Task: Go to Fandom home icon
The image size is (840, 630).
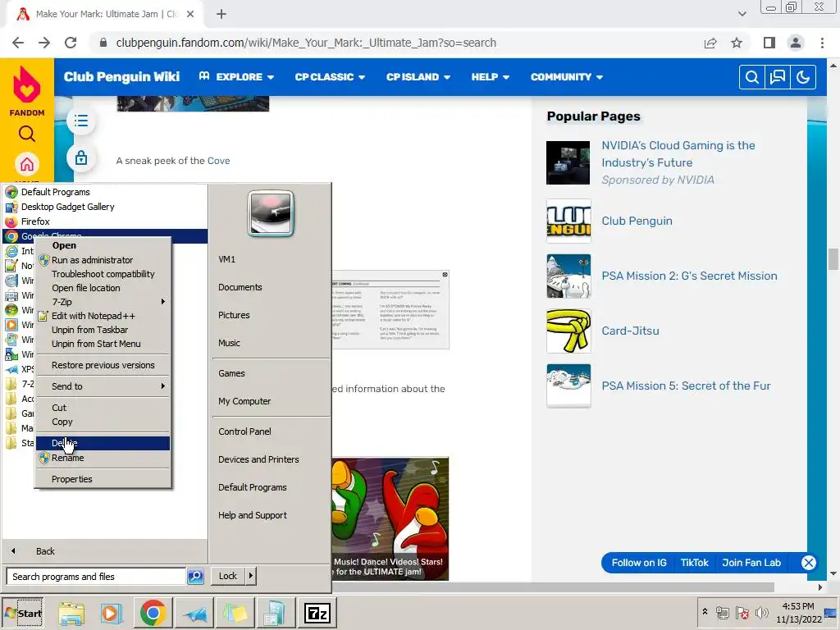Action: click(27, 164)
